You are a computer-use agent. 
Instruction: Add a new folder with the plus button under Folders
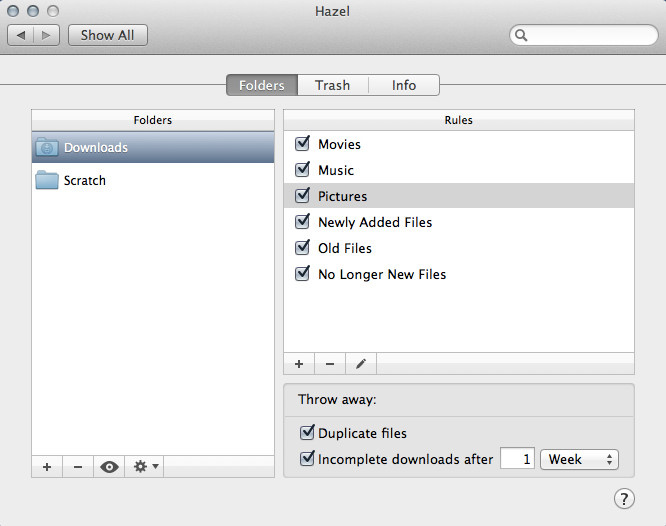point(47,467)
